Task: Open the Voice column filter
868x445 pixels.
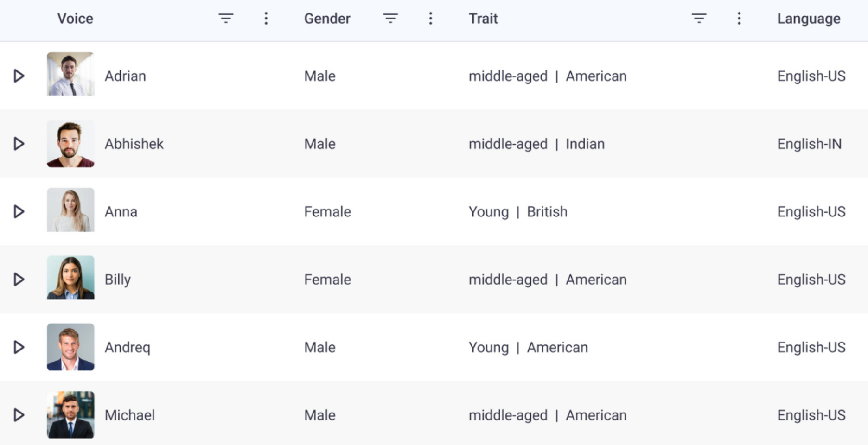Action: coord(226,19)
